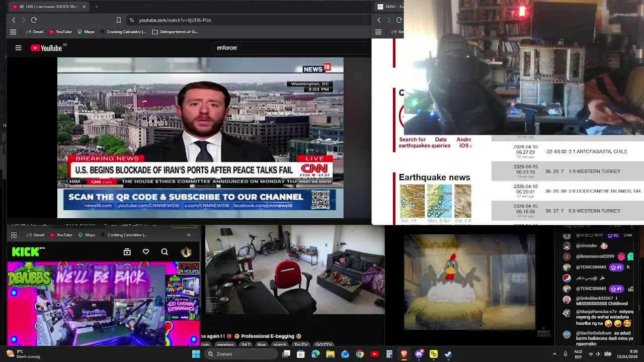Click chat username @ibnumasood2099

pyautogui.click(x=595, y=256)
